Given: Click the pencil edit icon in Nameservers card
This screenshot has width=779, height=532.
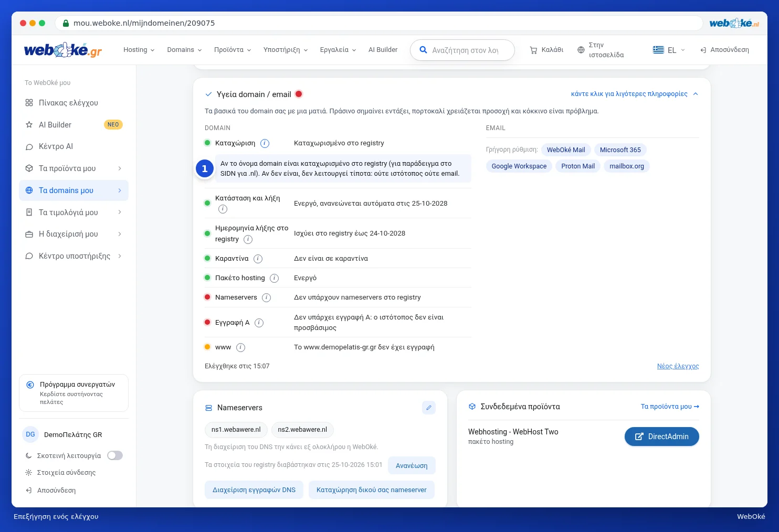Looking at the screenshot, I should (x=429, y=408).
